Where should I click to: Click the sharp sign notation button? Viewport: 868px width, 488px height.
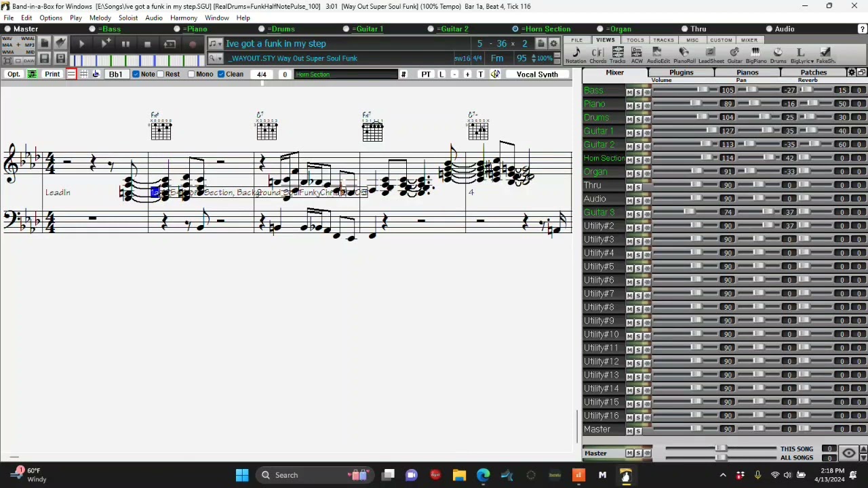pos(403,74)
